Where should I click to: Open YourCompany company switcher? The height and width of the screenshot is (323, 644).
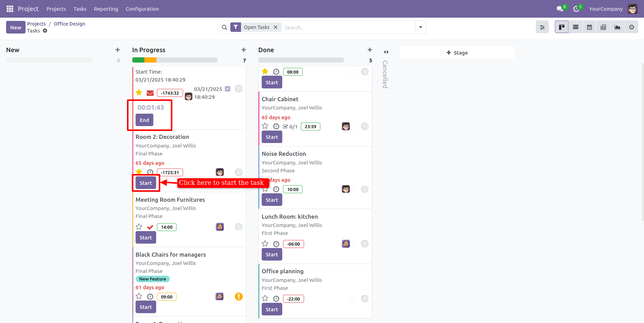click(x=606, y=9)
